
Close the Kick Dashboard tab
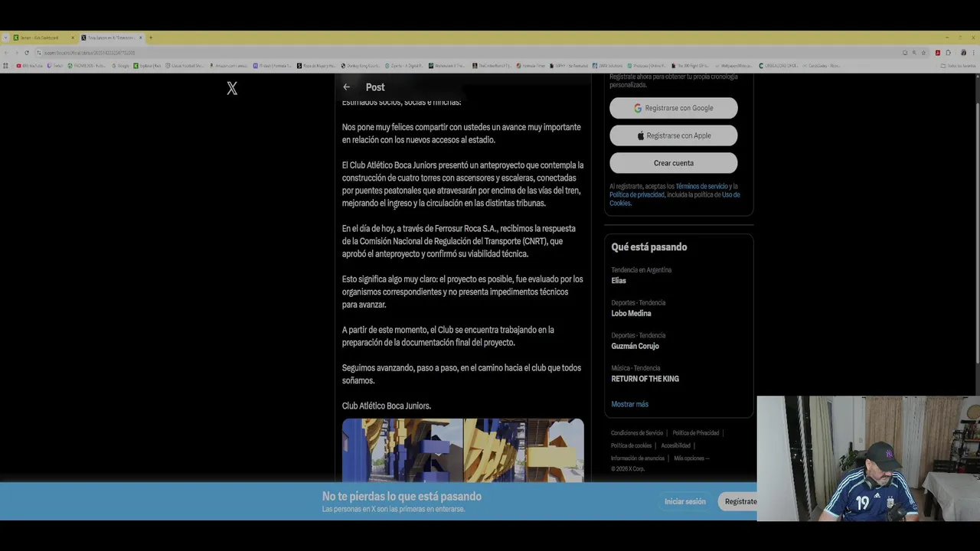coord(73,37)
